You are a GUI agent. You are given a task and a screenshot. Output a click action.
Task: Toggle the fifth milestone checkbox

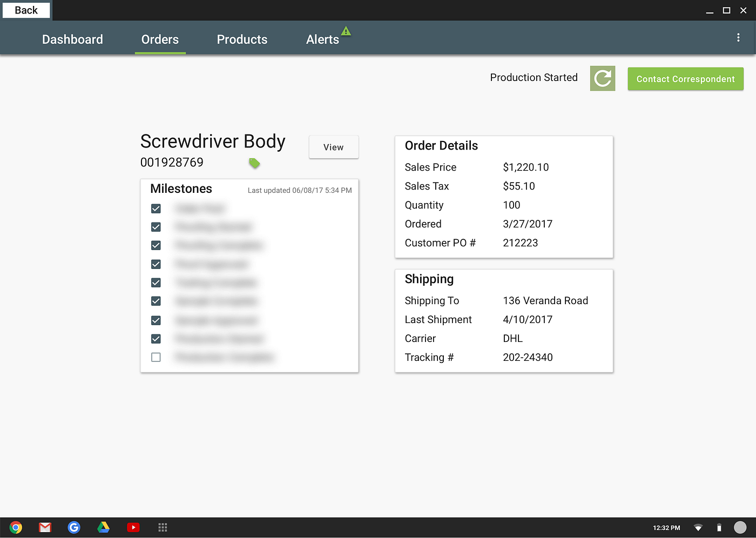pos(156,283)
